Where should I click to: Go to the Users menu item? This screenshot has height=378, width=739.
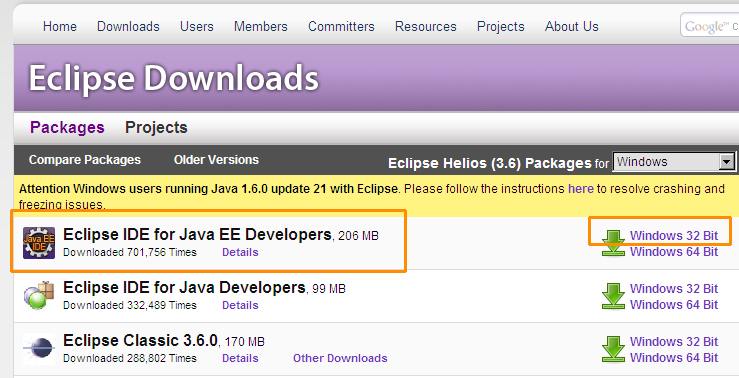tap(197, 26)
